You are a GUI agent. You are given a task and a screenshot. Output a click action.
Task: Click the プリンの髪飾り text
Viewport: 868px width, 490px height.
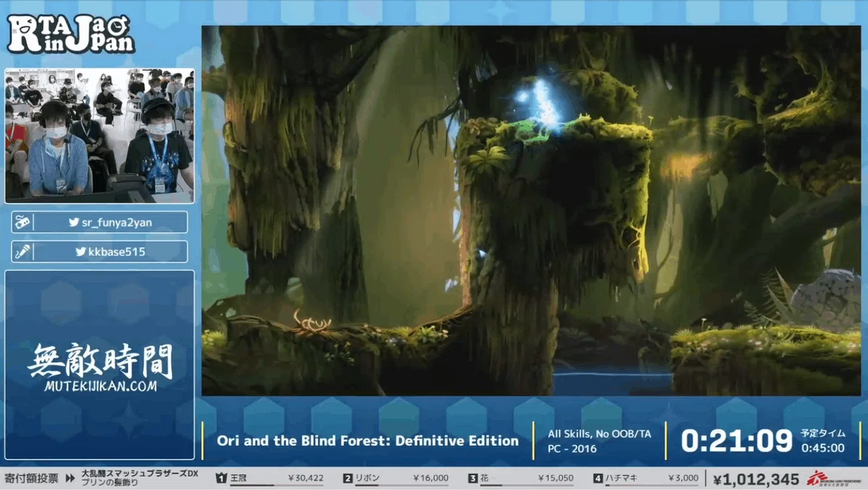[x=109, y=483]
